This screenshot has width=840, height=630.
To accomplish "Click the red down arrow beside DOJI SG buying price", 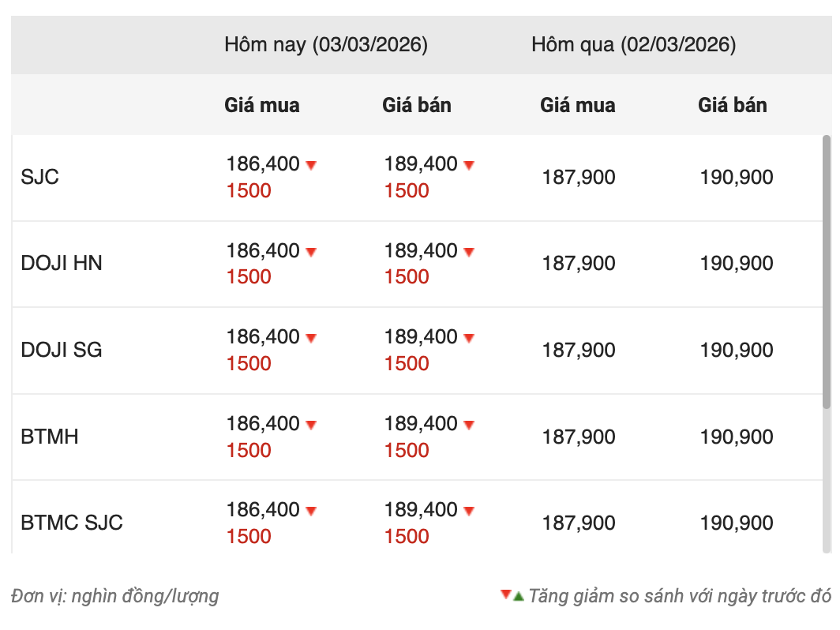I will coord(311,338).
